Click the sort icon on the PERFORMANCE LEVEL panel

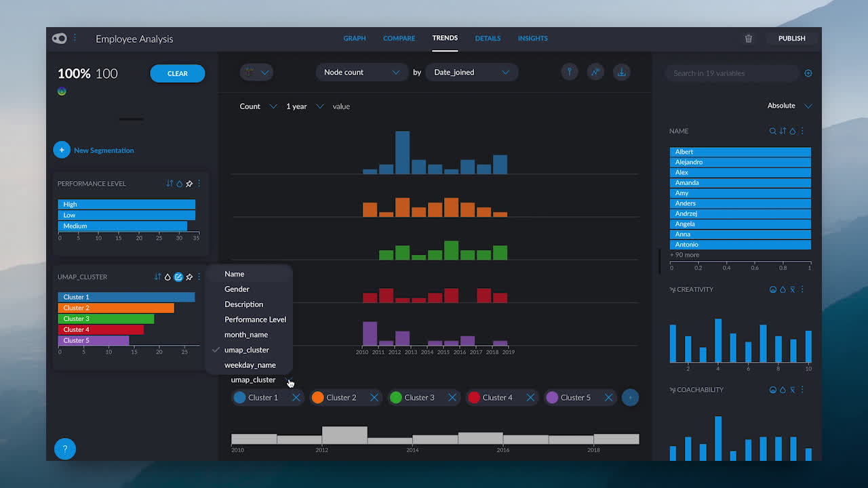coord(169,183)
